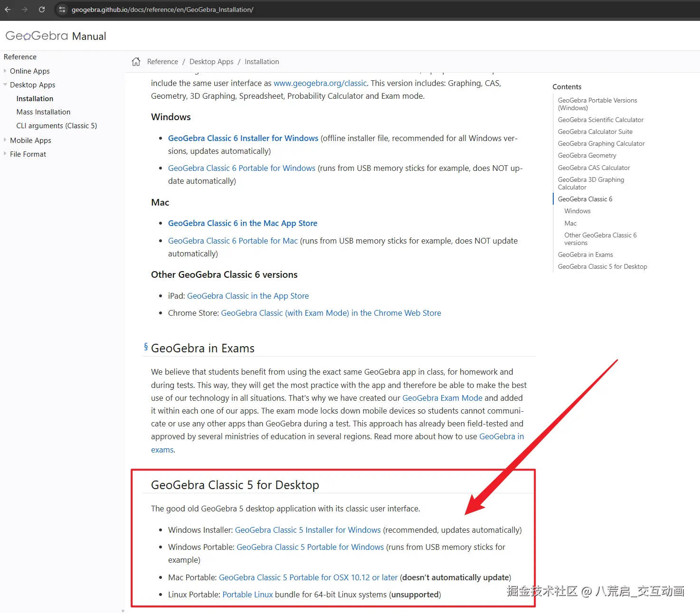This screenshot has width=700, height=613.
Task: Open GeoGebra in exams link
Action: tap(501, 436)
